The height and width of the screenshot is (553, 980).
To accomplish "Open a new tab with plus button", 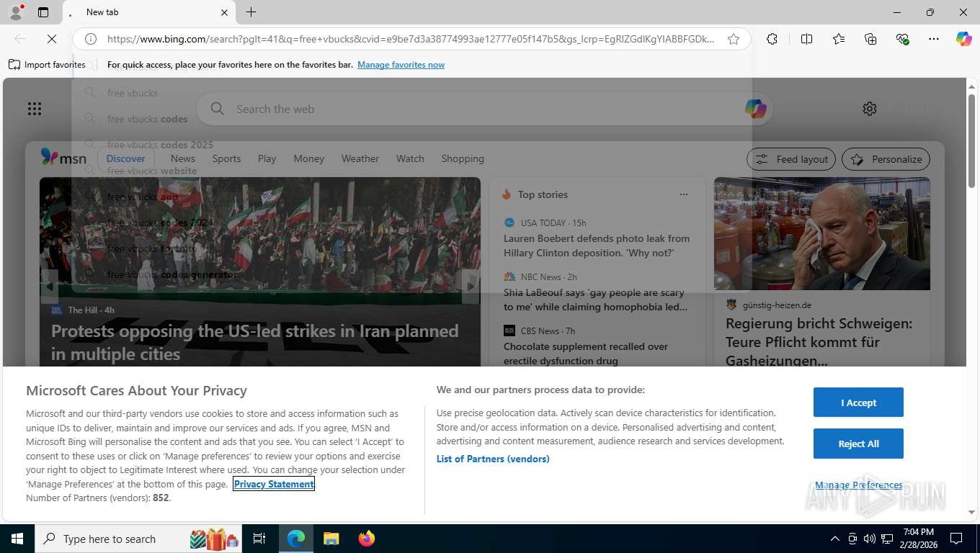I will tap(251, 12).
